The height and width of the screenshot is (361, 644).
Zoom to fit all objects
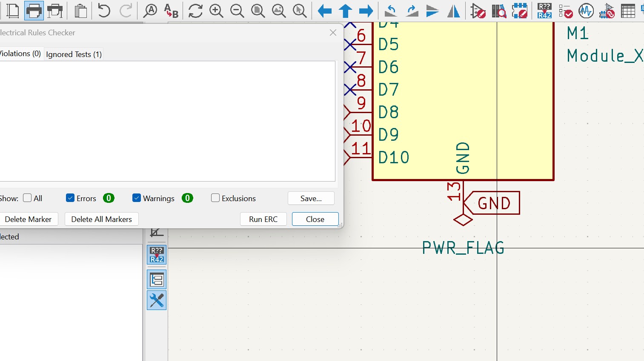tap(279, 11)
